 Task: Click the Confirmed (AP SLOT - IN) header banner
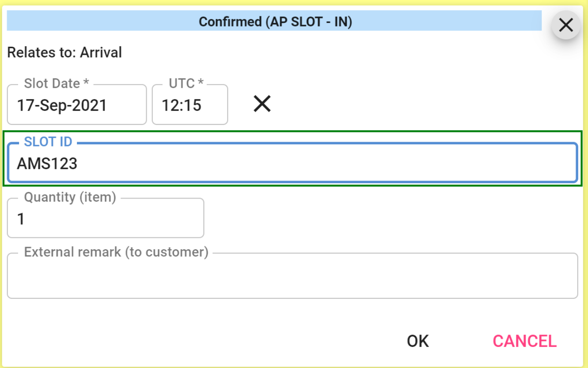coord(274,22)
